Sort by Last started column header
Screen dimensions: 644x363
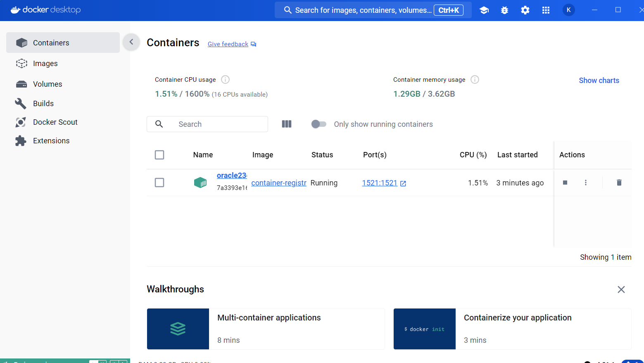pos(518,155)
